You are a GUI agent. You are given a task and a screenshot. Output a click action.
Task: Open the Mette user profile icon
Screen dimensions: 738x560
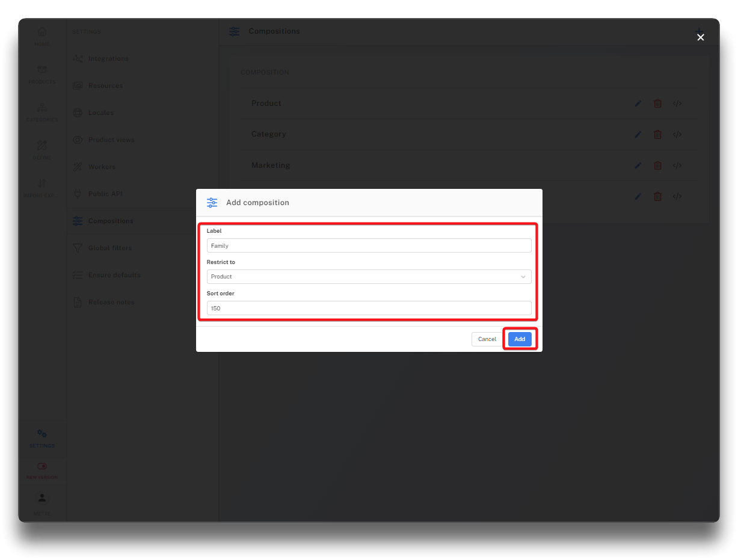42,502
